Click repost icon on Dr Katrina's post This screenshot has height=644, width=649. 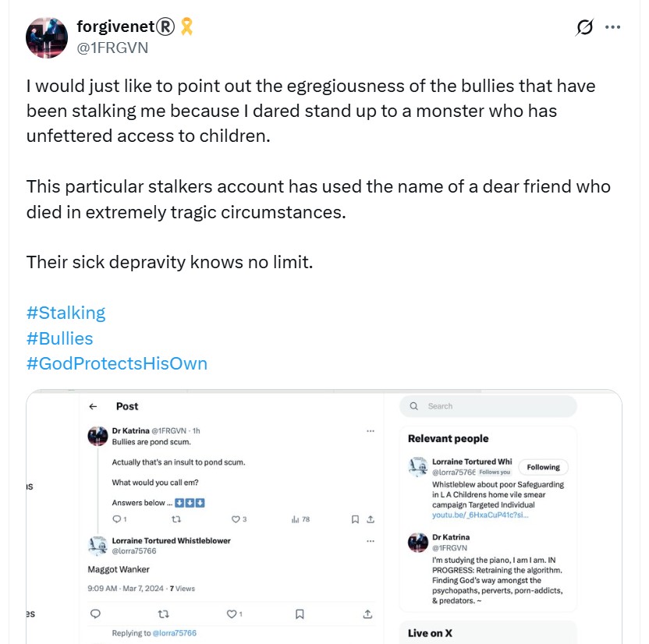[176, 519]
